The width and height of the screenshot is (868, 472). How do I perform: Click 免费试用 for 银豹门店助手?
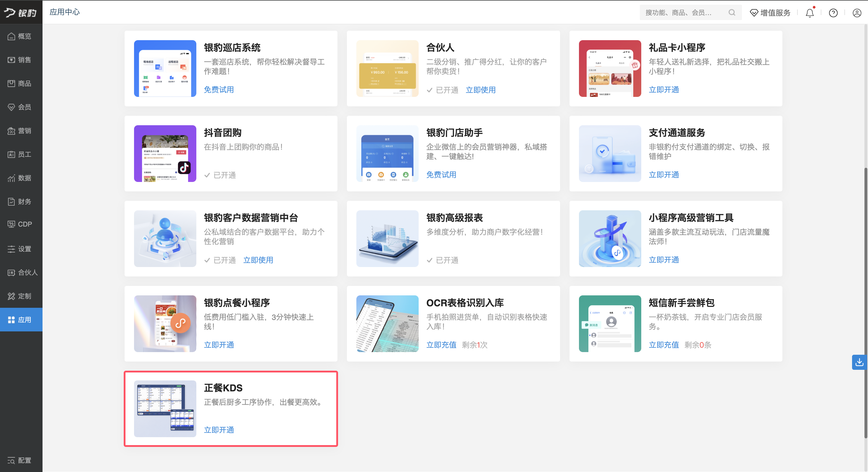441,175
